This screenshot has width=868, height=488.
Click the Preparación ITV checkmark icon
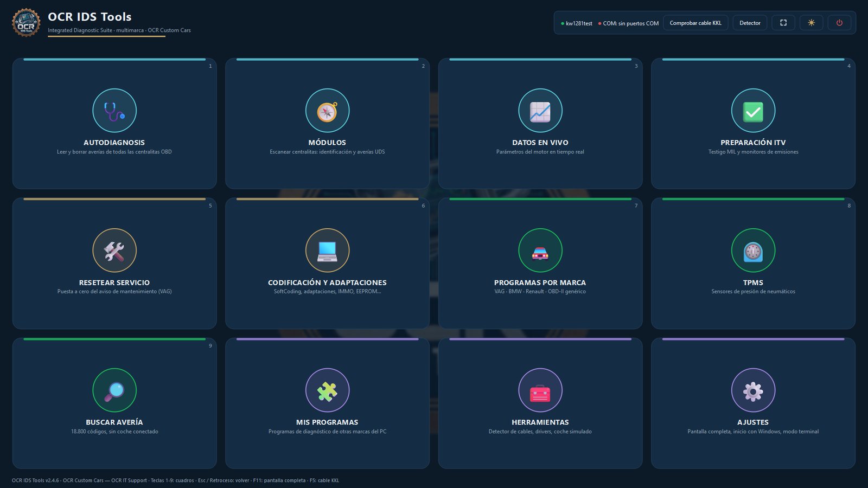[753, 111]
